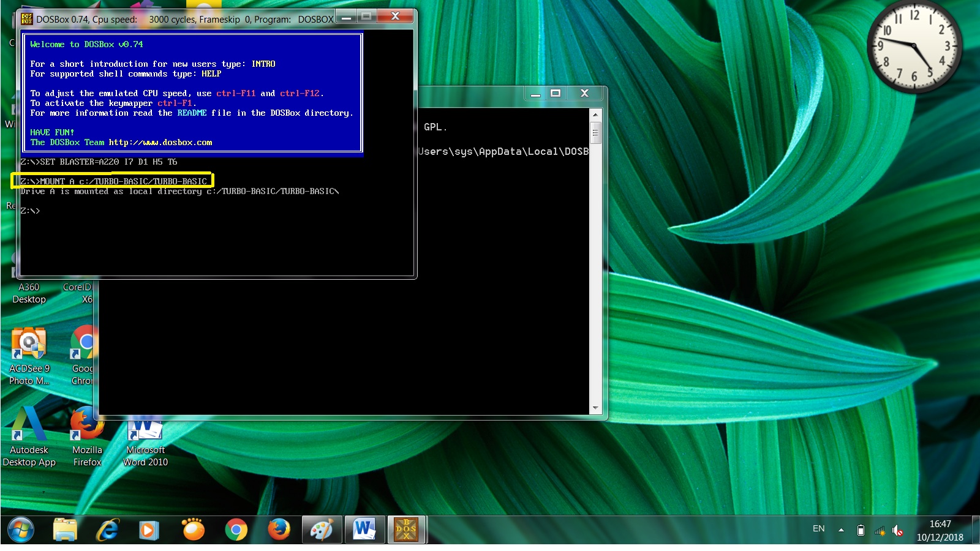Open the EN language selector
The height and width of the screenshot is (551, 980).
pos(818,529)
